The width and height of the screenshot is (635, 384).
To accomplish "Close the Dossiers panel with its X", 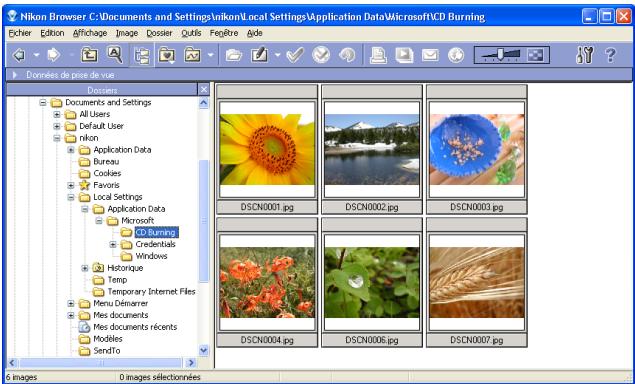I will point(204,90).
